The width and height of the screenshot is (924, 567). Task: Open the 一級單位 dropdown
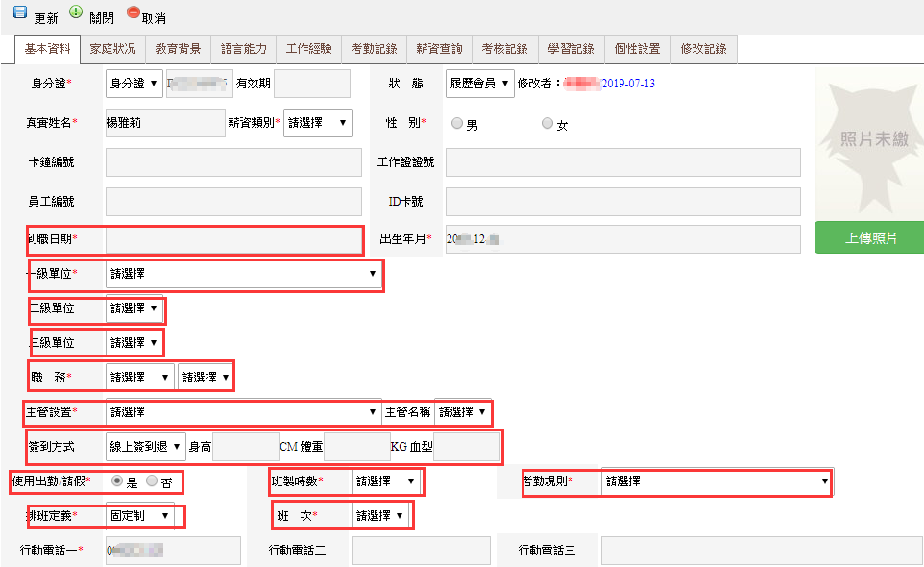pos(243,274)
